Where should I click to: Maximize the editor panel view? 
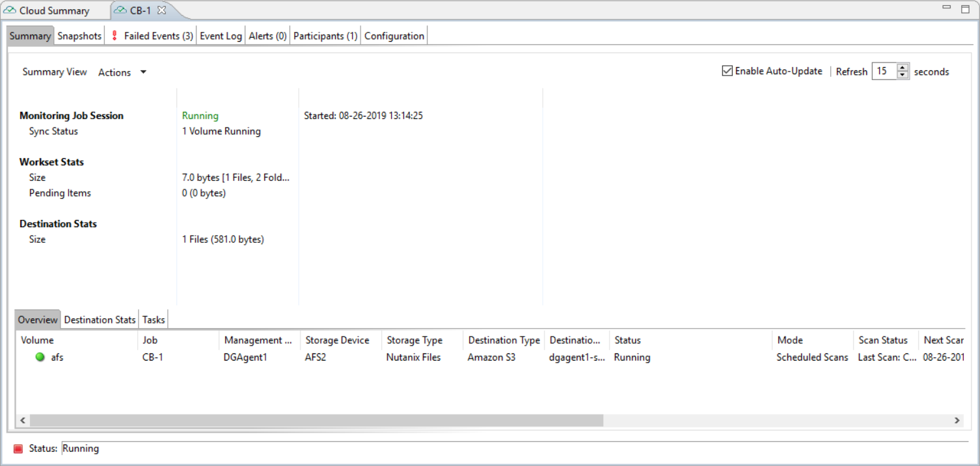coord(965,8)
